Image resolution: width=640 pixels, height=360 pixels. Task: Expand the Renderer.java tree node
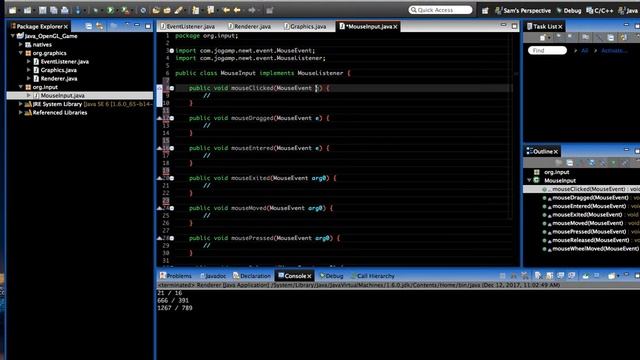coord(29,78)
